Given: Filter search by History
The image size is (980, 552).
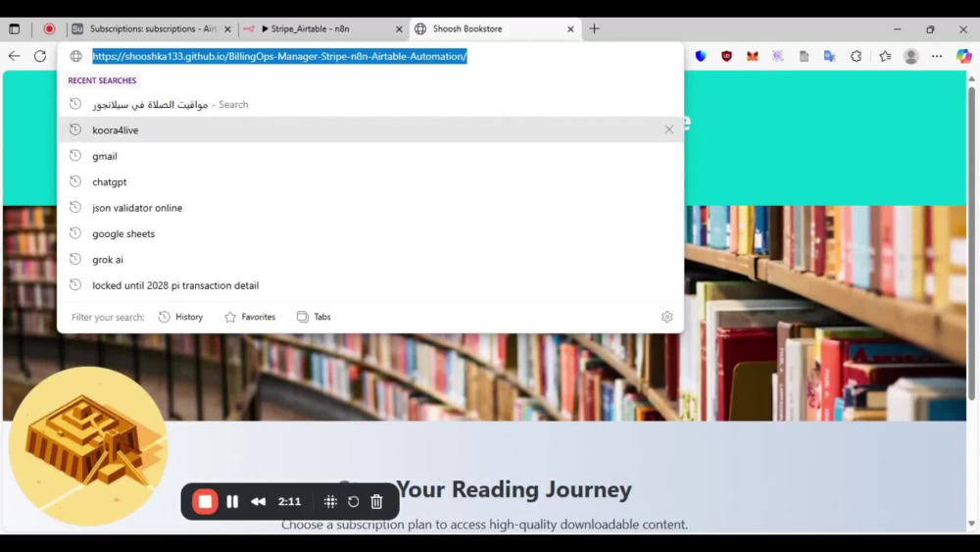Looking at the screenshot, I should [180, 317].
